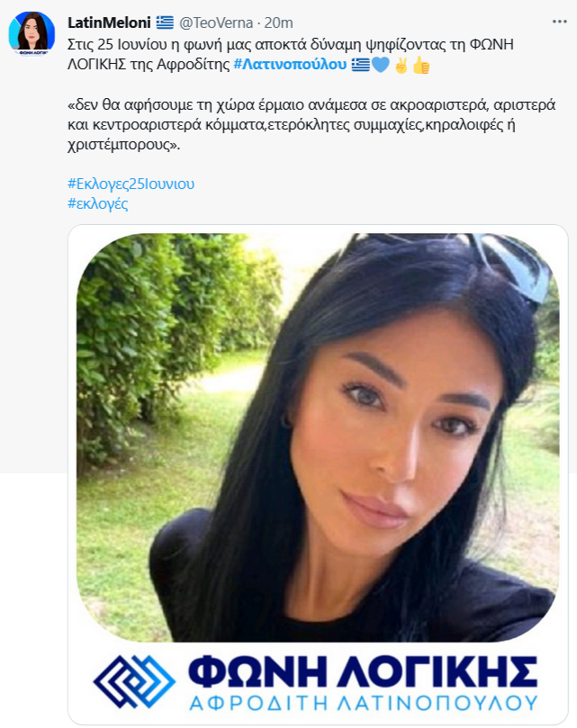577x728 pixels.
Task: Click the ΦΩΝΗ ΛΟΓΙΚΗΣ title in image
Action: pyautogui.click(x=363, y=671)
